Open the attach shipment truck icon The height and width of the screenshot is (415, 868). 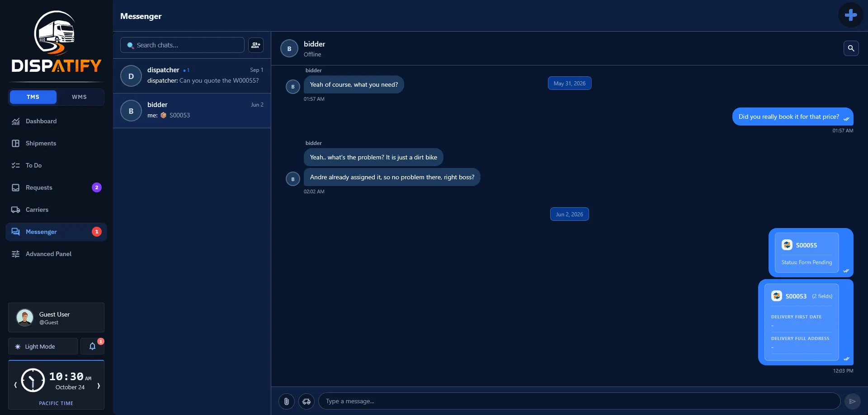[x=307, y=401]
